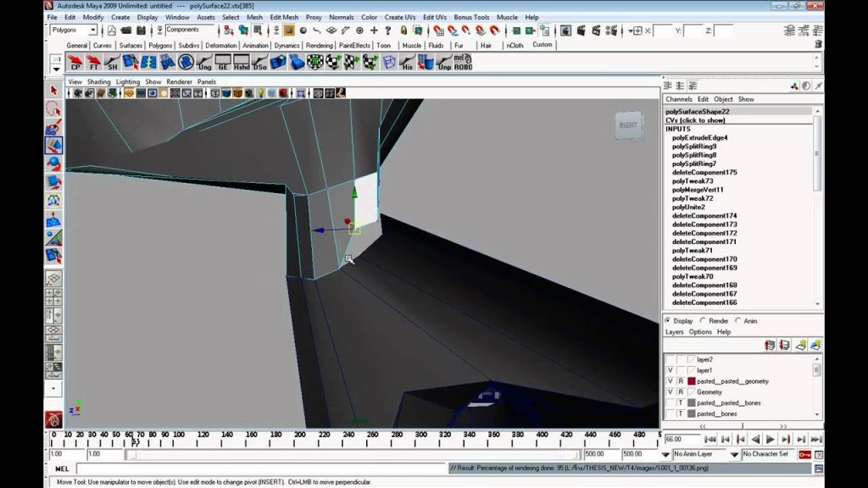Click the time range slider bar

352,455
